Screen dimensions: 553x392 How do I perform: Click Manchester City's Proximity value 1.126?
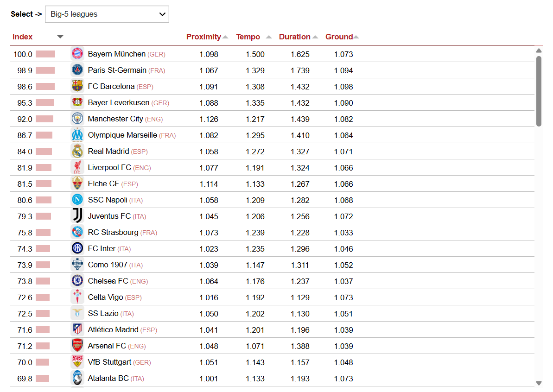point(209,119)
